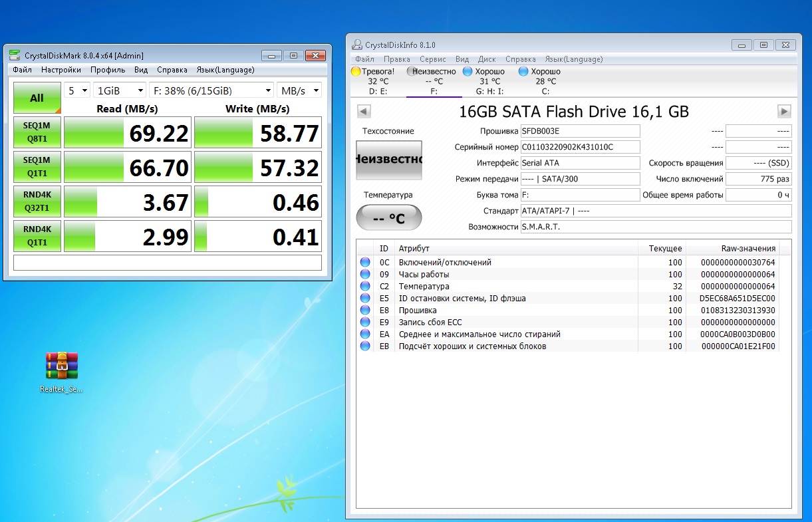Go to previous disk with left arrow

point(364,111)
